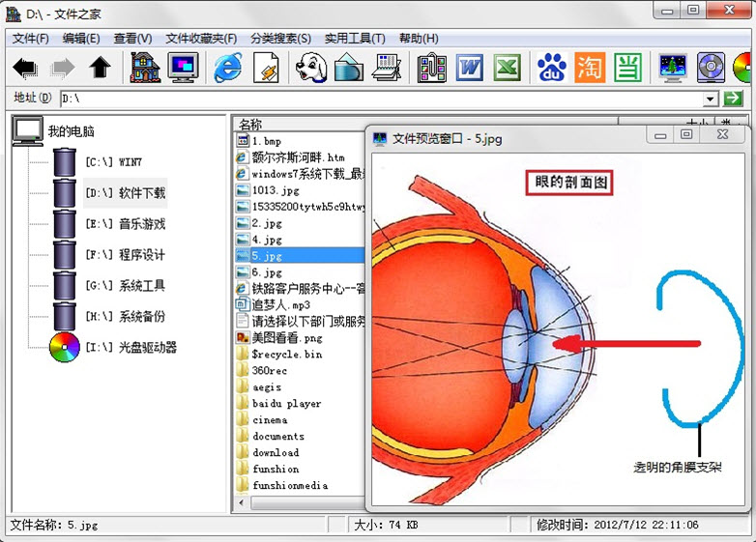Open the green Dangdang icon

627,68
